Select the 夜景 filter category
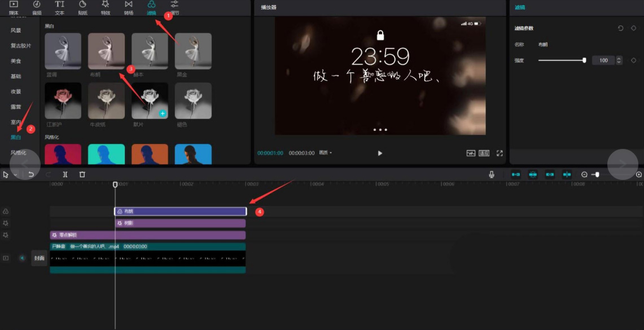The image size is (644, 330). (16, 91)
